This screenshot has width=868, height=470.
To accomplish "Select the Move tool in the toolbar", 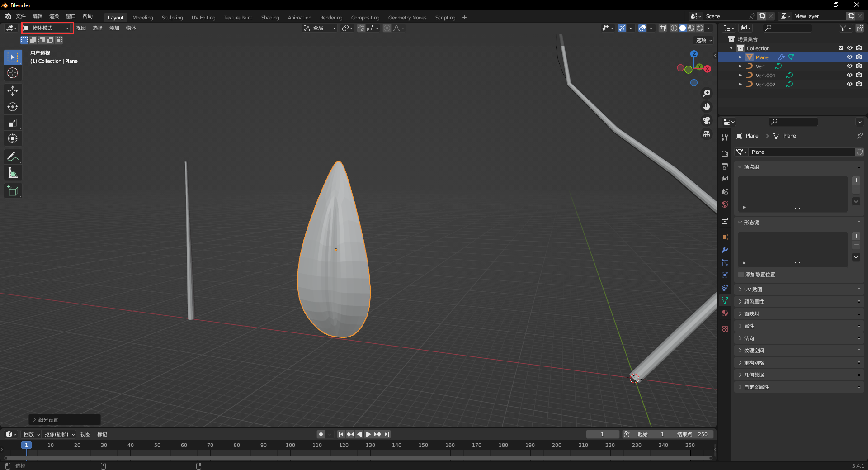I will (x=13, y=91).
